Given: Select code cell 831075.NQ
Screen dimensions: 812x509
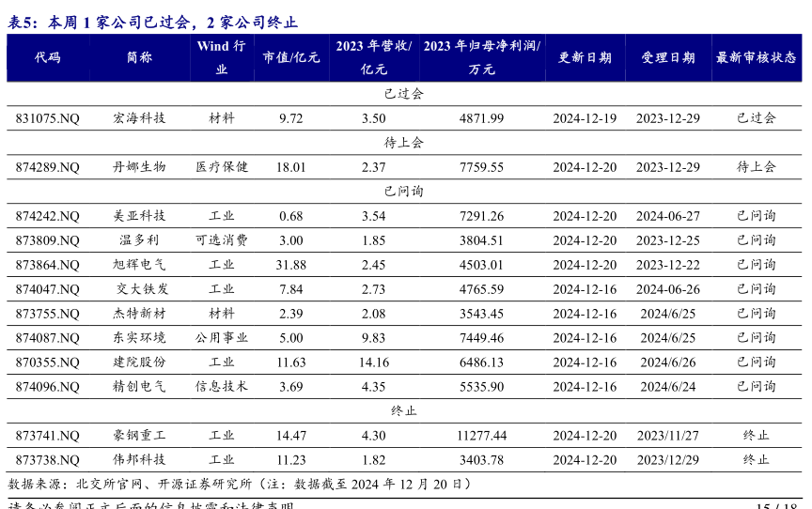Looking at the screenshot, I should point(48,118).
